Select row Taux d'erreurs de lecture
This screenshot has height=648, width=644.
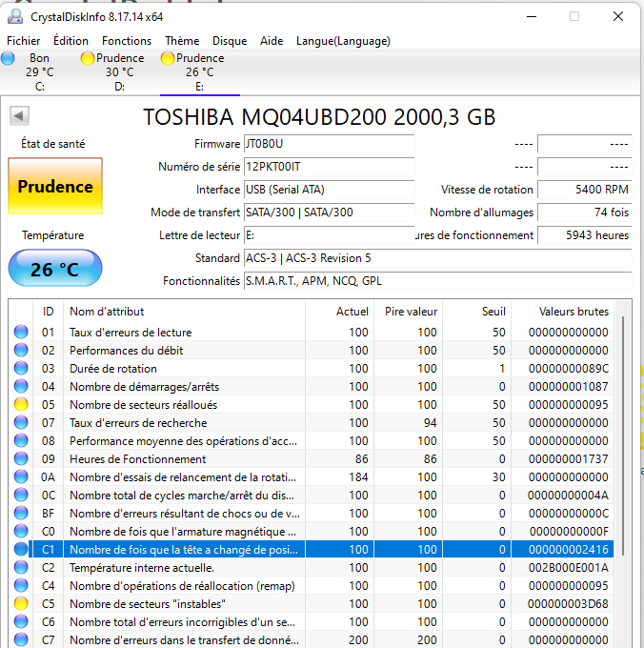coord(312,332)
